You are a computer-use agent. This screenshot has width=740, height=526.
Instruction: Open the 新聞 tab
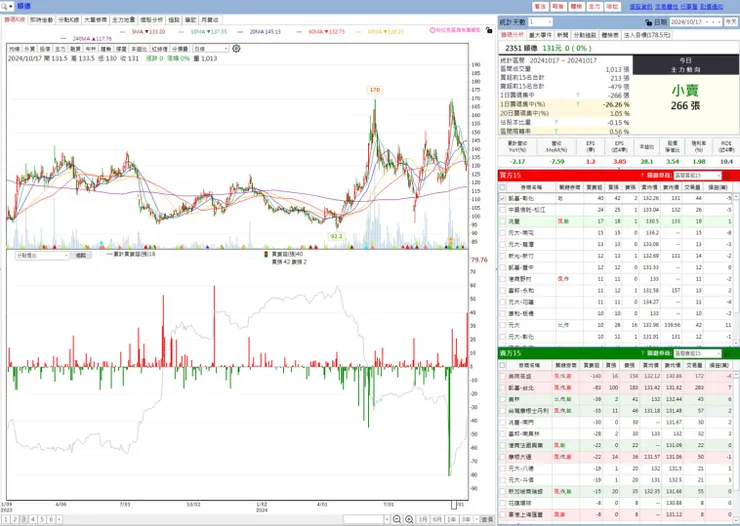[563, 35]
